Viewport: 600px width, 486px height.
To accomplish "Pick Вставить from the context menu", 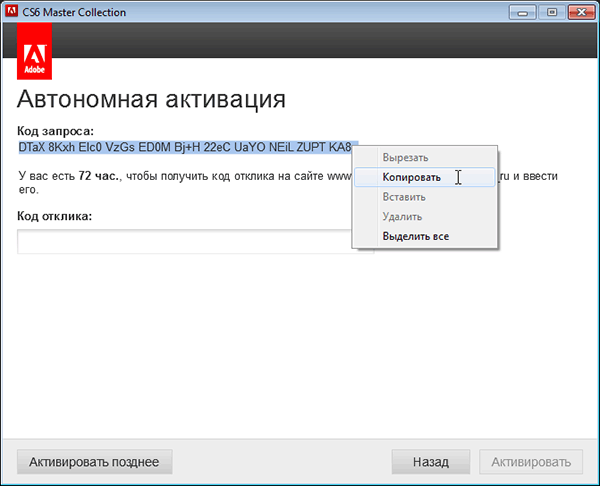I will (x=425, y=197).
